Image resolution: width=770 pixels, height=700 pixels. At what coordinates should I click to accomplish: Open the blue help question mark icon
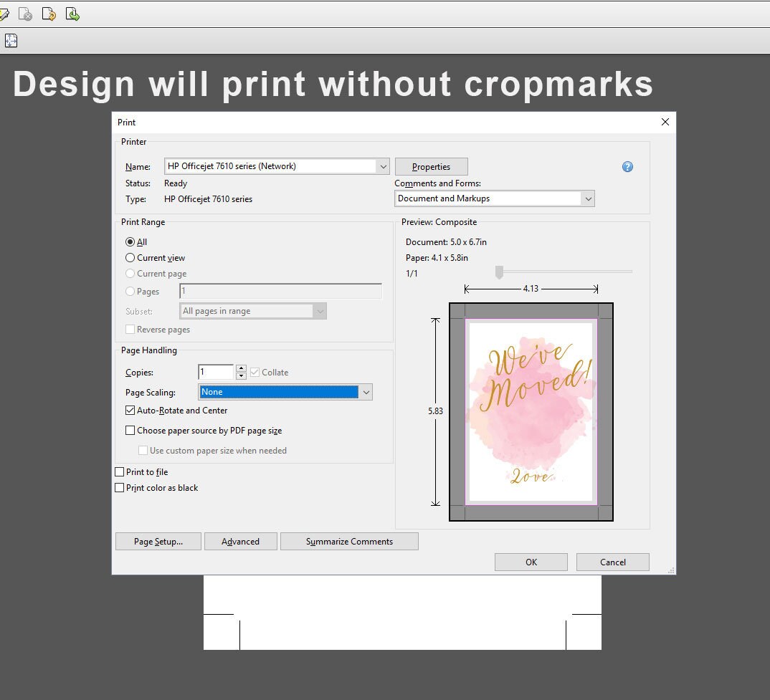(627, 167)
